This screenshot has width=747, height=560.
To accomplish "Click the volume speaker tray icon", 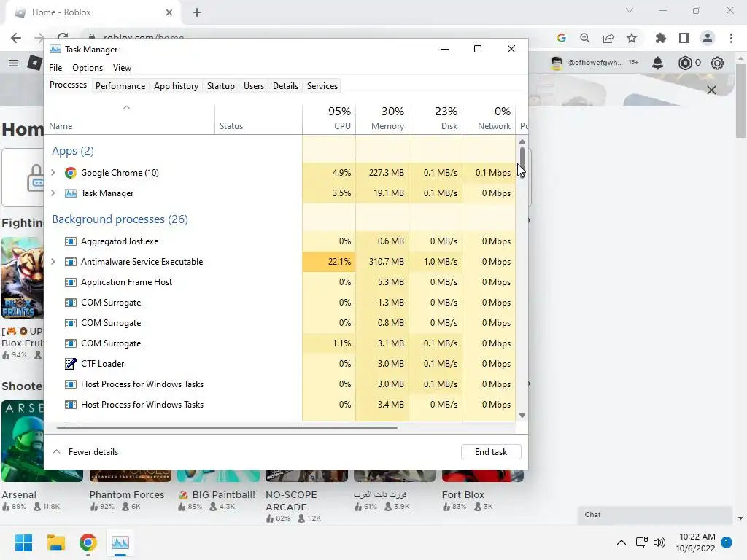I will (659, 542).
